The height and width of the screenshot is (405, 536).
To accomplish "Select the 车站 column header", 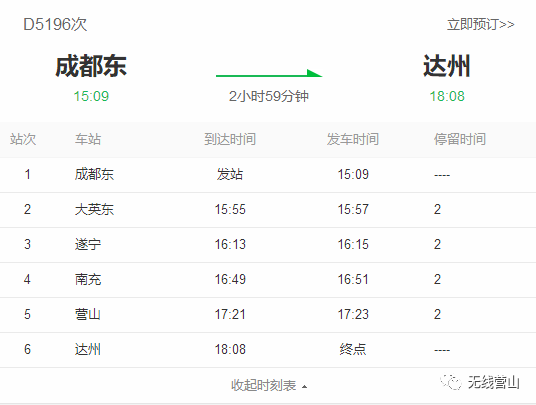I will [88, 139].
